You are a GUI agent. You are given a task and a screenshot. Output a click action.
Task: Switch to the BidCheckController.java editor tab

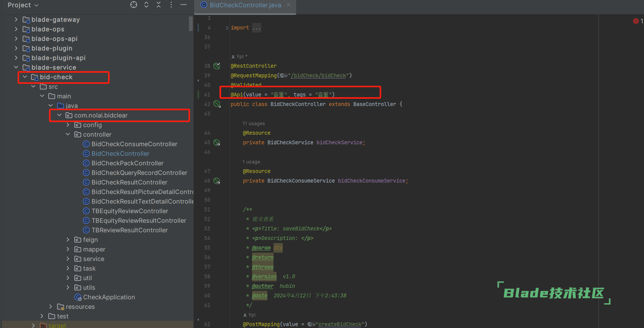245,5
